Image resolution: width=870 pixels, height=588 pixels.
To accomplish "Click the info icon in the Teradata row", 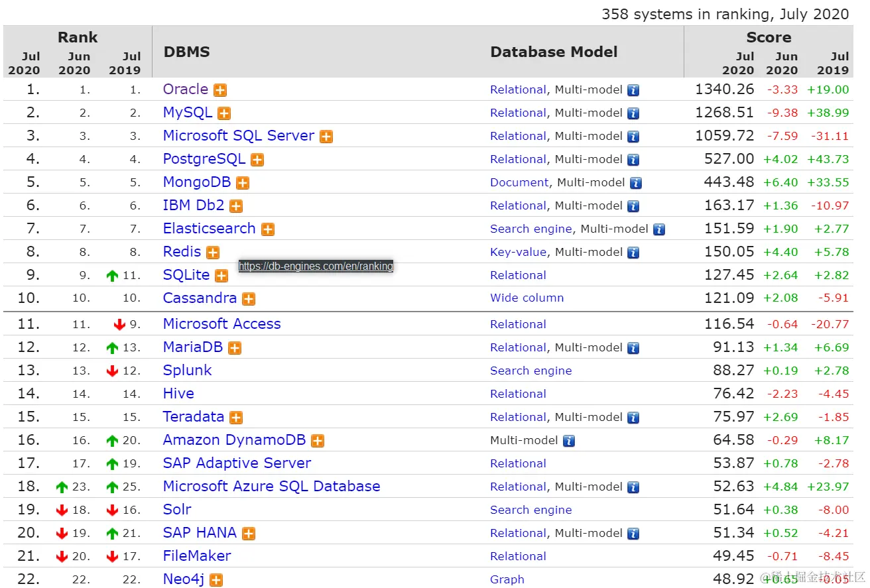I will (633, 418).
